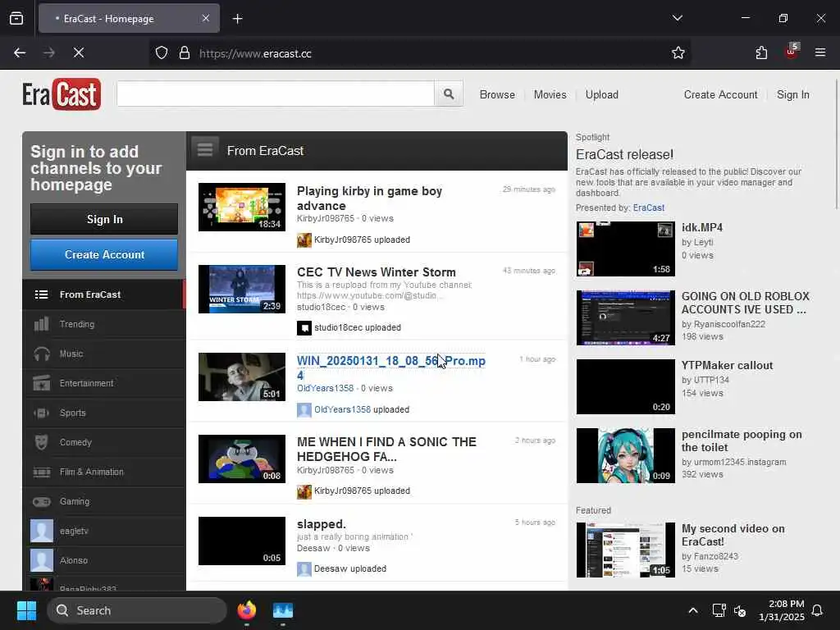Open the guide menu icon beside From EraCast

tap(205, 150)
